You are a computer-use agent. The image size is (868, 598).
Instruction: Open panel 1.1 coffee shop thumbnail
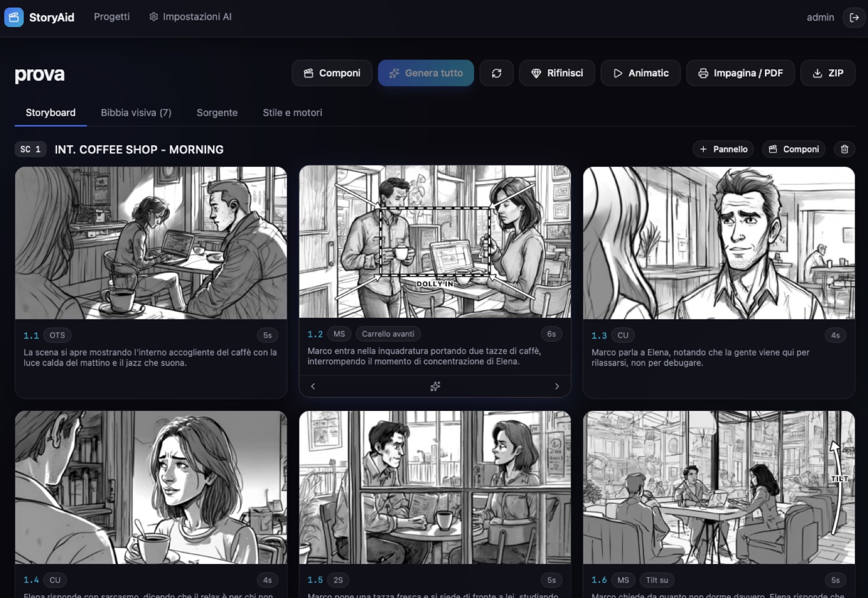point(151,243)
